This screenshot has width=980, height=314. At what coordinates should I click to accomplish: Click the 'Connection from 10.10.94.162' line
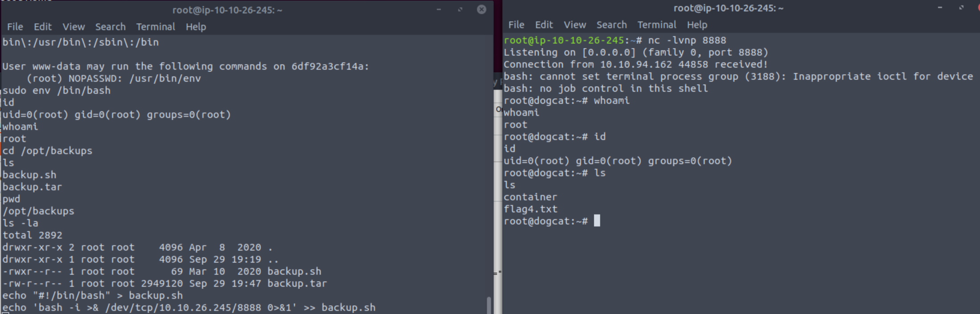click(636, 64)
